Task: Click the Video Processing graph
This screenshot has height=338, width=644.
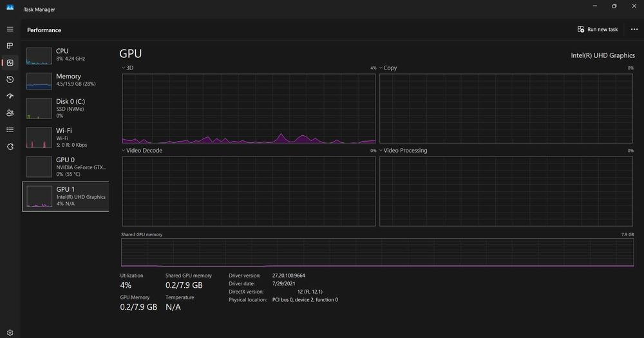Action: (x=506, y=191)
